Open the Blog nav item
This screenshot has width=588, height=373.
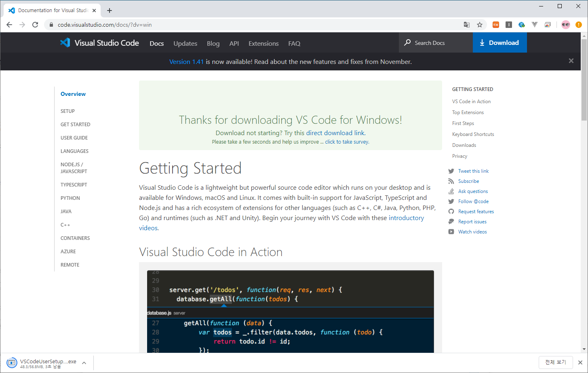click(213, 43)
